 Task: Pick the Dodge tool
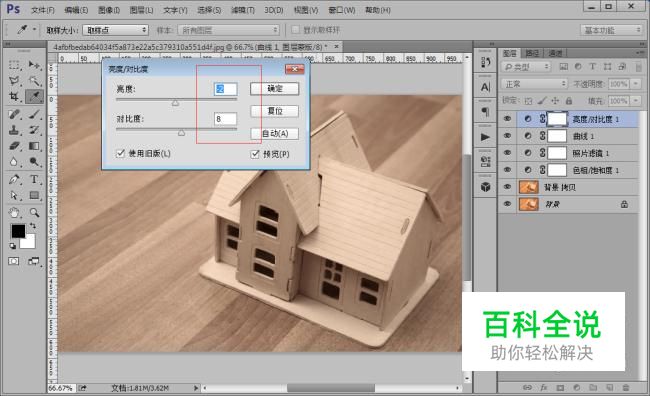34,161
